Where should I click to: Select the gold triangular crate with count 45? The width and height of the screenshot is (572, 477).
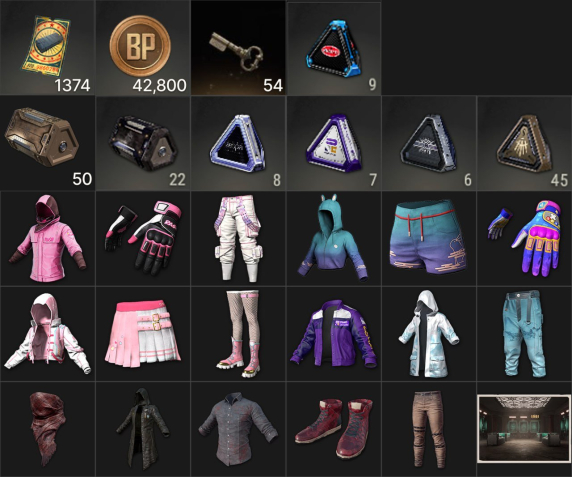(x=525, y=143)
